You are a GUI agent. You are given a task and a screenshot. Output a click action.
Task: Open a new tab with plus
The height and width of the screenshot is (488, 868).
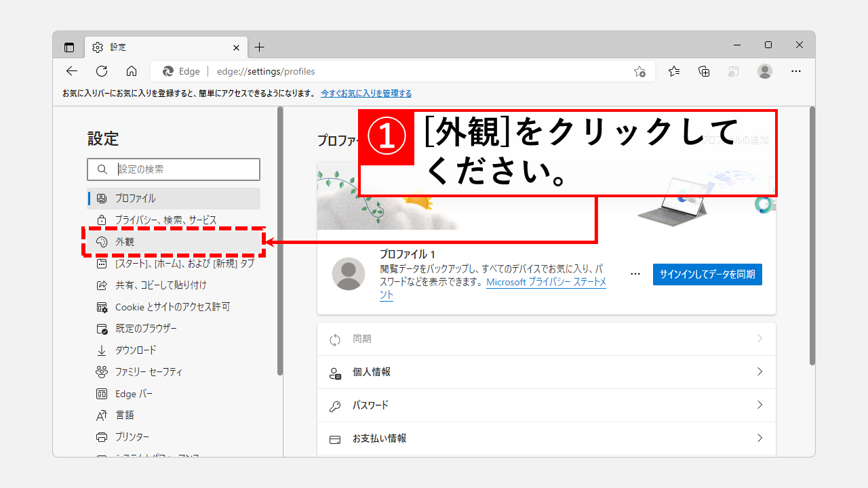tap(259, 47)
